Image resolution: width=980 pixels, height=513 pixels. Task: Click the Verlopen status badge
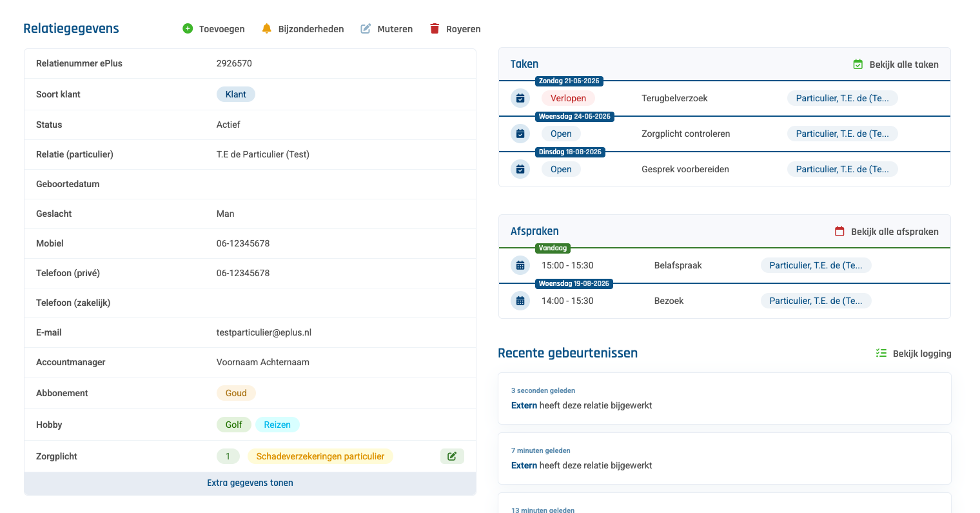pyautogui.click(x=568, y=98)
